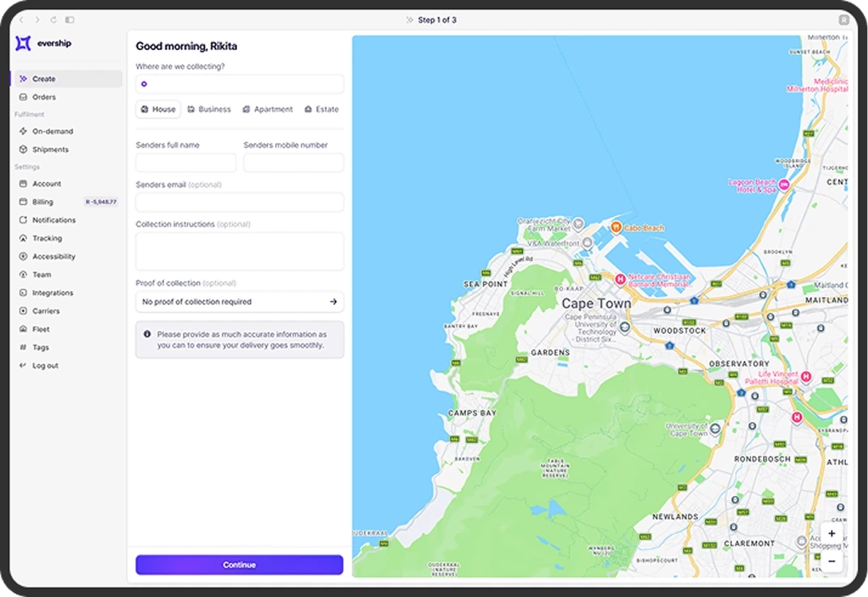Select the House address type
Viewport: 868px width, 597px height.
158,109
